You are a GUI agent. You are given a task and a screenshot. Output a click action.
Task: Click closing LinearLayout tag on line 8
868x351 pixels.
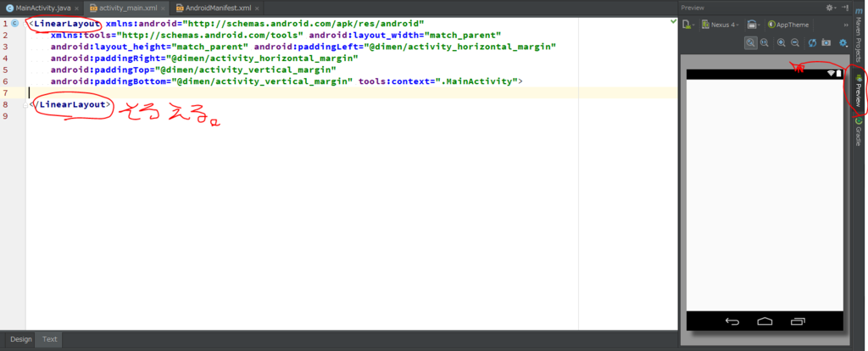73,104
